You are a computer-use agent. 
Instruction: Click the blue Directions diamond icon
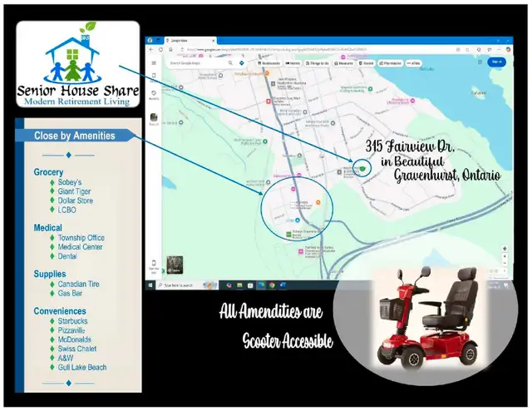242,63
